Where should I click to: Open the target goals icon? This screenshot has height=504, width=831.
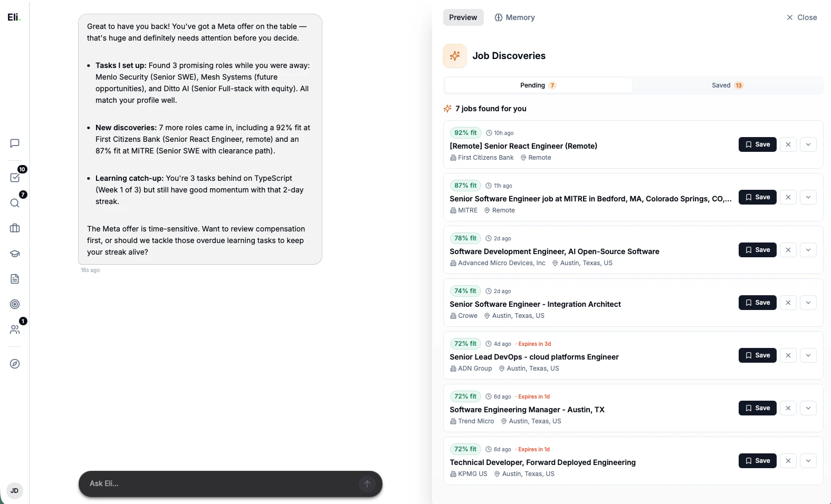pyautogui.click(x=15, y=304)
